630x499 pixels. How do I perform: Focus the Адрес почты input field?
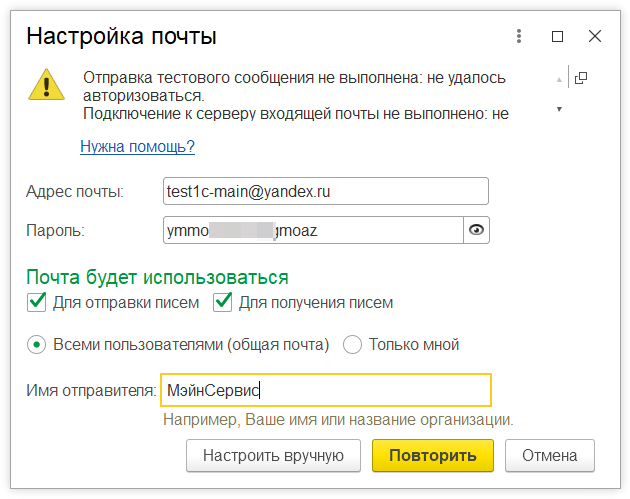(x=325, y=191)
